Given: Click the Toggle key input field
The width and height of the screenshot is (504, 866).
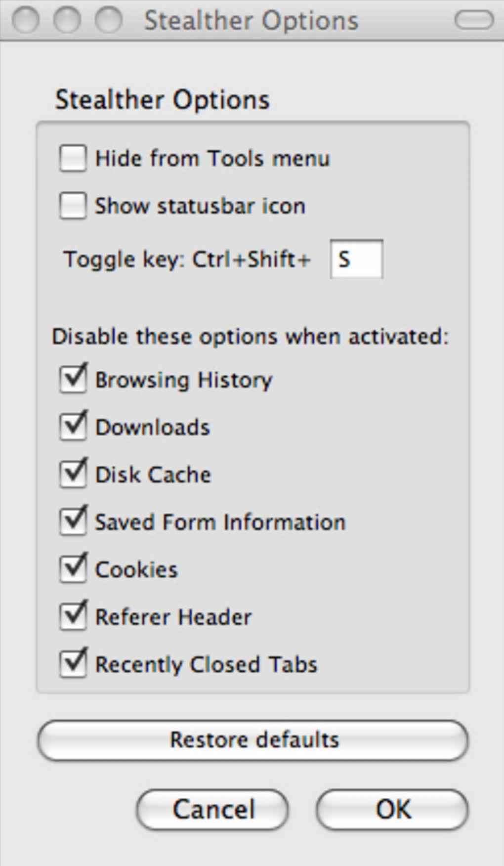Looking at the screenshot, I should tap(356, 259).
